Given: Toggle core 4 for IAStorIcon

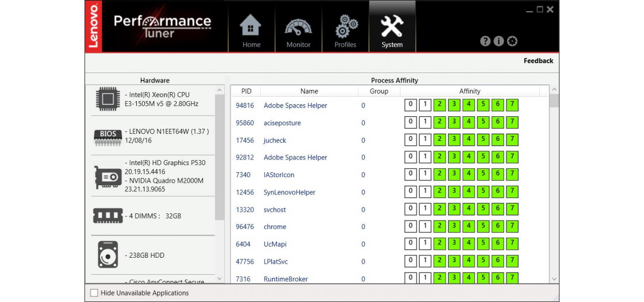Looking at the screenshot, I should [x=468, y=175].
